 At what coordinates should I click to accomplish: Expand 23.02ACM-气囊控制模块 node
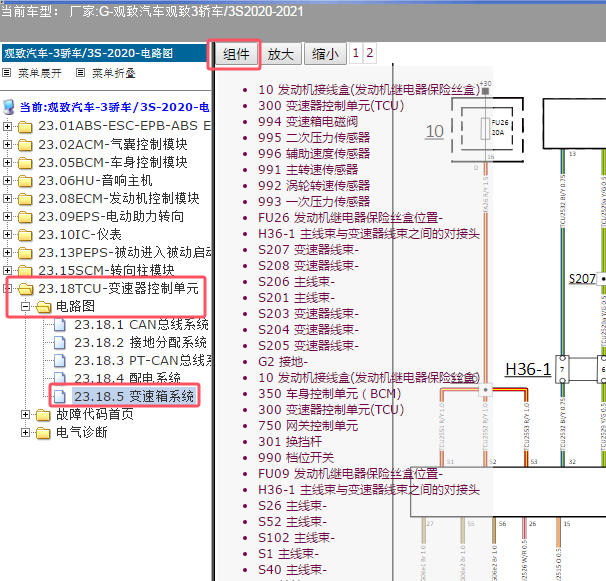pyautogui.click(x=7, y=144)
